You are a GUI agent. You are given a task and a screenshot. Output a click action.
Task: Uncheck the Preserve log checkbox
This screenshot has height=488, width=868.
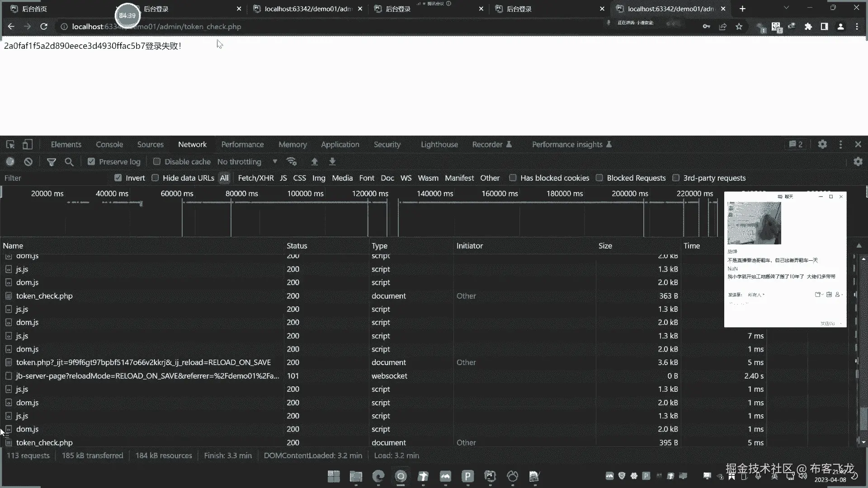91,162
